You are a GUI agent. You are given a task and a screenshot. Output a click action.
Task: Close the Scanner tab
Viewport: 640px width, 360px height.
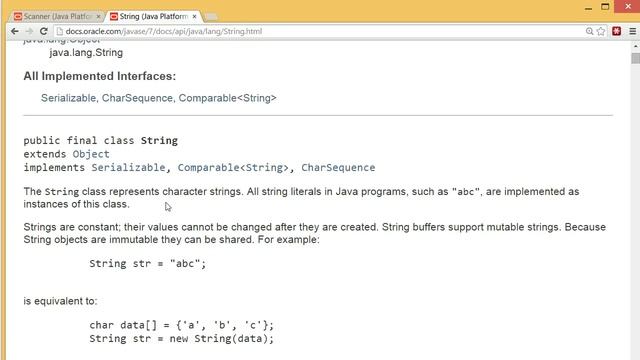click(98, 17)
